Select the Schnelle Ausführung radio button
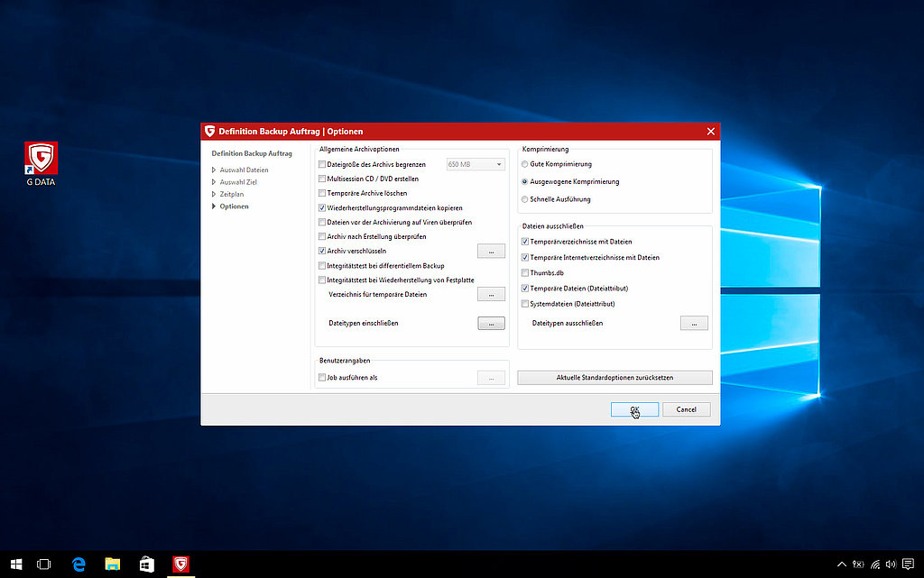This screenshot has height=578, width=924. [524, 199]
